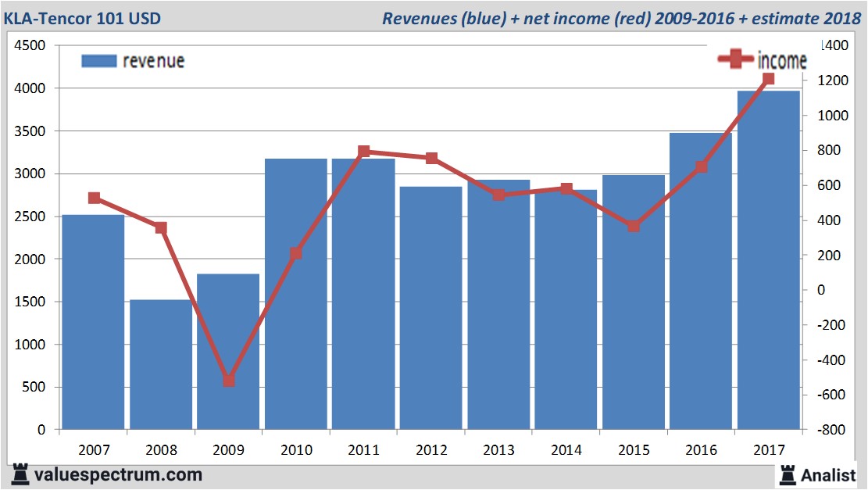
Task: Click the 2007 income data point marker
Action: tap(94, 198)
